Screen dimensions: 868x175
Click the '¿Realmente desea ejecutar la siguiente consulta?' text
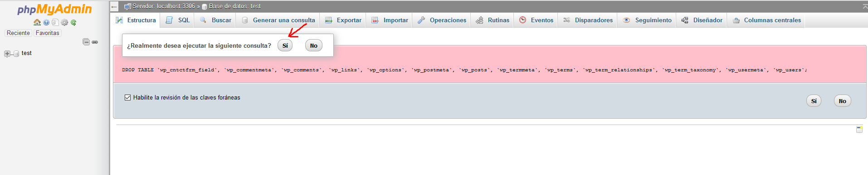(199, 45)
